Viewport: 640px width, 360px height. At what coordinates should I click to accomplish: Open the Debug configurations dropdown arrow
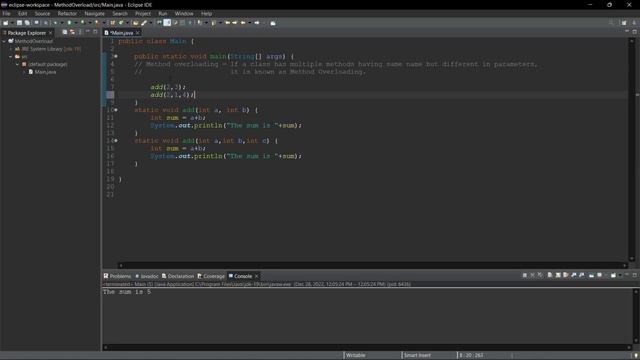click(62, 23)
